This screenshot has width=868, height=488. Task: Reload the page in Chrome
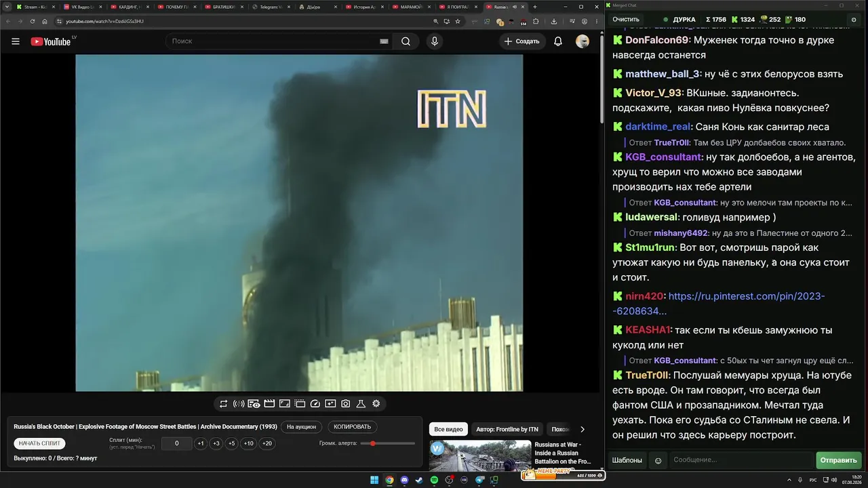pyautogui.click(x=33, y=21)
